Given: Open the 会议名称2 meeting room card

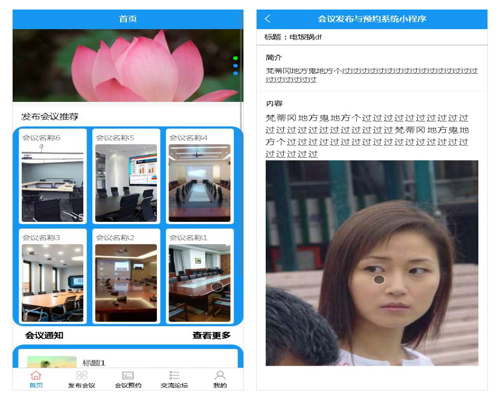Looking at the screenshot, I should pos(126,276).
